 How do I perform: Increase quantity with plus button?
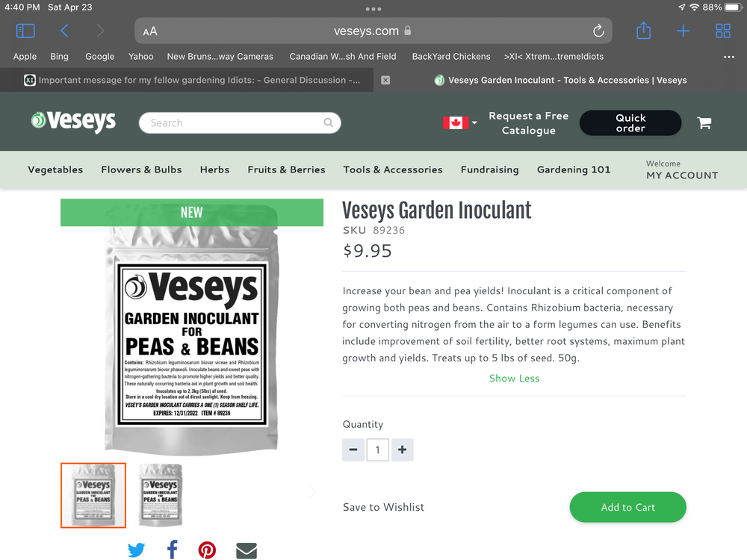[x=402, y=449]
